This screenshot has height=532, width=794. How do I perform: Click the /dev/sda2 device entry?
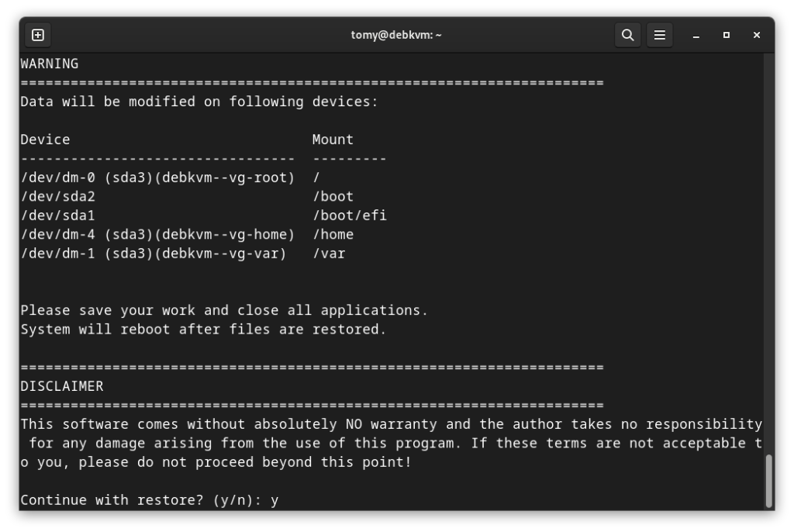pyautogui.click(x=58, y=197)
